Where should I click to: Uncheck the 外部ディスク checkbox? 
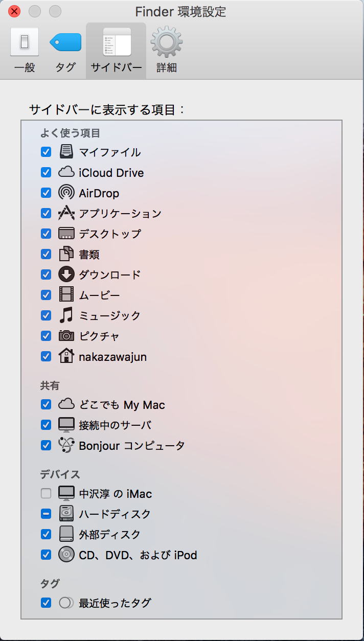click(46, 534)
